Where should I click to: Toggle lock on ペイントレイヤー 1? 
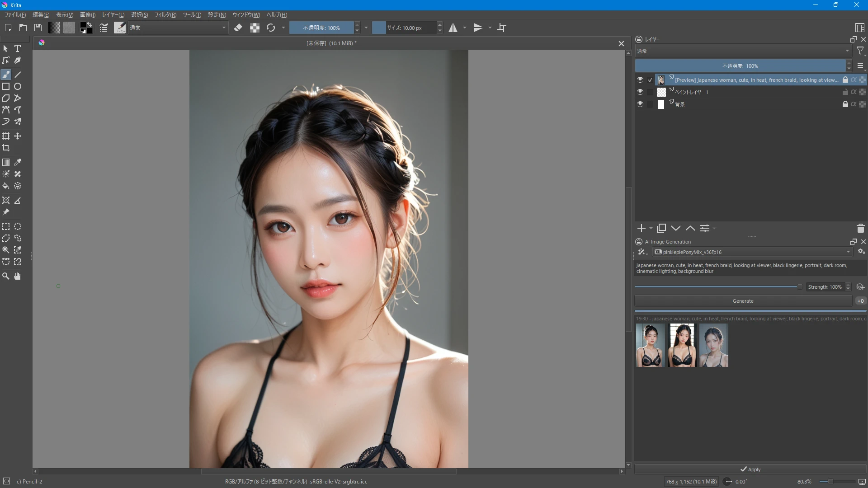click(845, 92)
